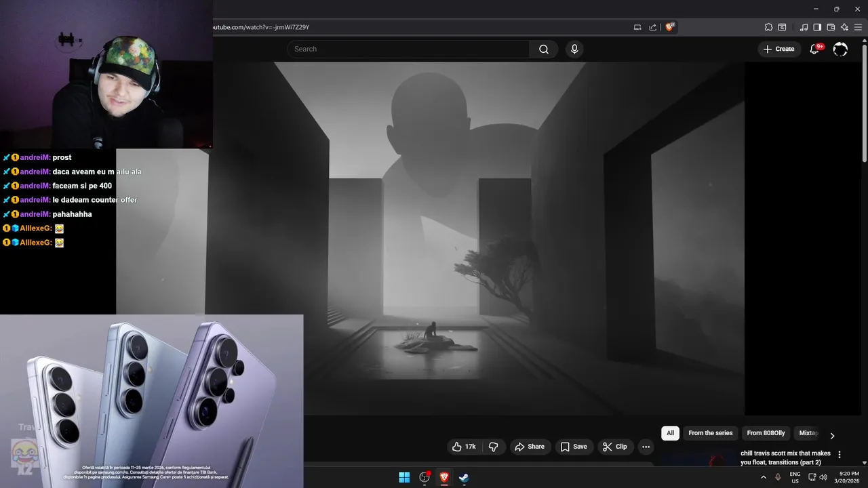Open the more actions three-dot button
This screenshot has width=868, height=488.
tap(646, 447)
